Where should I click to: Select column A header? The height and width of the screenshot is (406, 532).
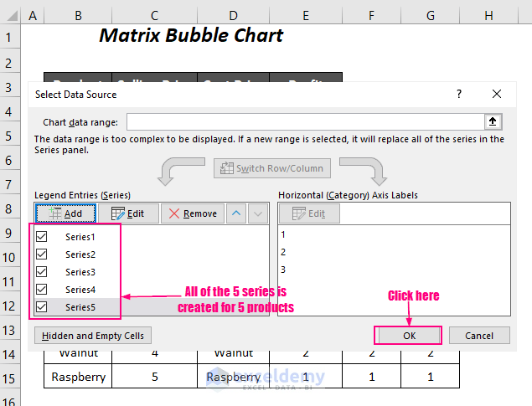[33, 16]
